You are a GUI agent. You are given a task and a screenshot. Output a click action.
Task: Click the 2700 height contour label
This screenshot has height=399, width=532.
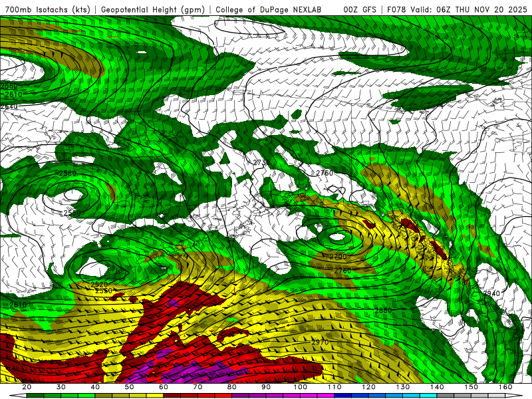point(338,256)
